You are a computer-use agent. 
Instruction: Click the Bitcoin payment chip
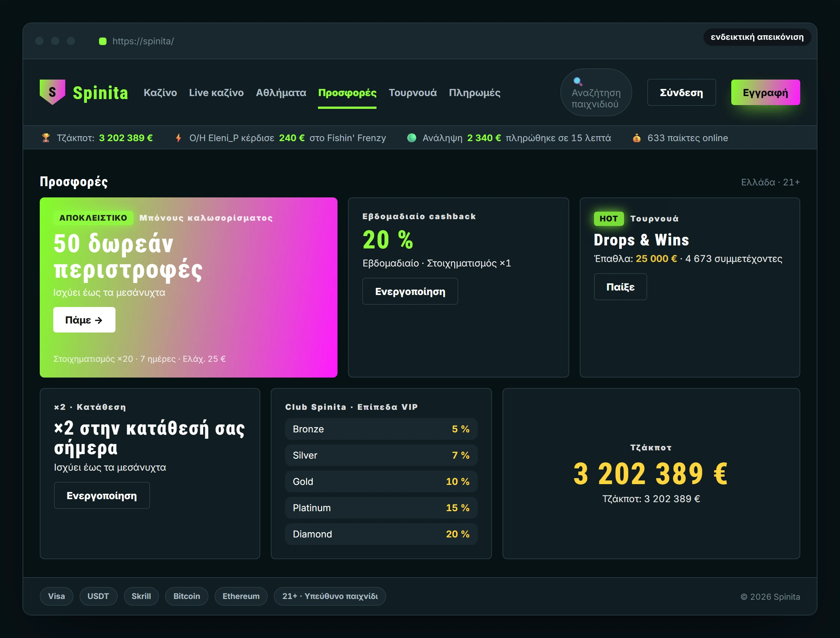pos(187,596)
